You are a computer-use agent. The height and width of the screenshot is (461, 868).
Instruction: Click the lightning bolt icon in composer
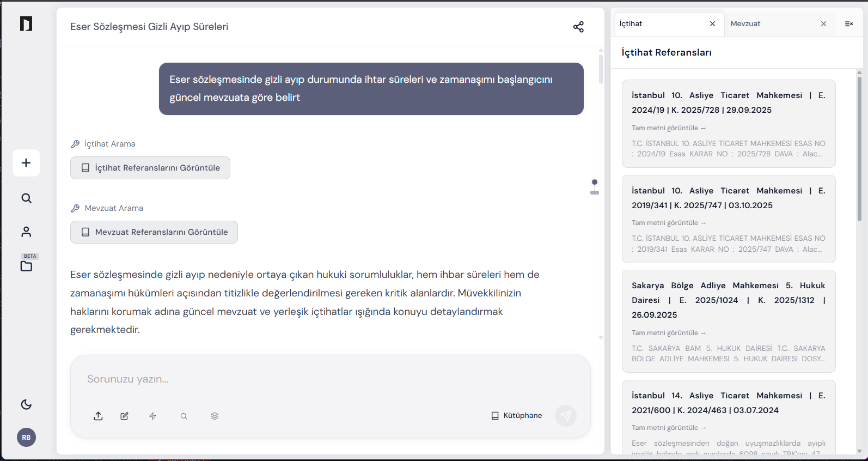pyautogui.click(x=153, y=416)
